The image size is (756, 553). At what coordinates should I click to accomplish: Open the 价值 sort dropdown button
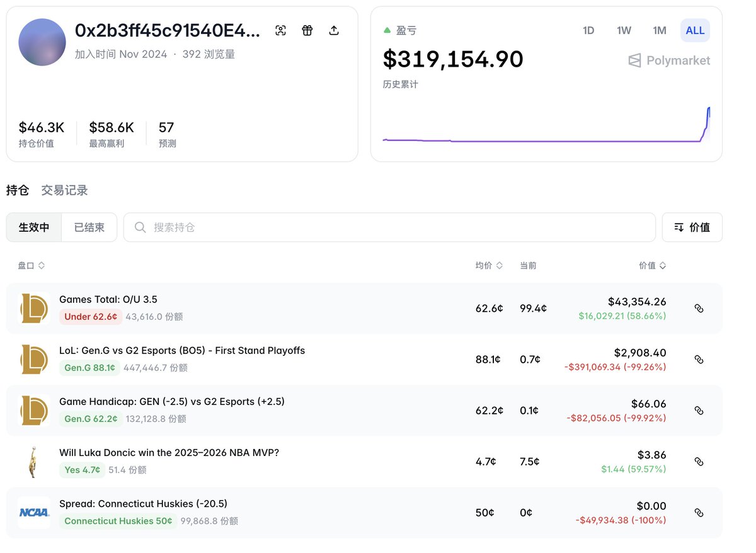pos(692,227)
